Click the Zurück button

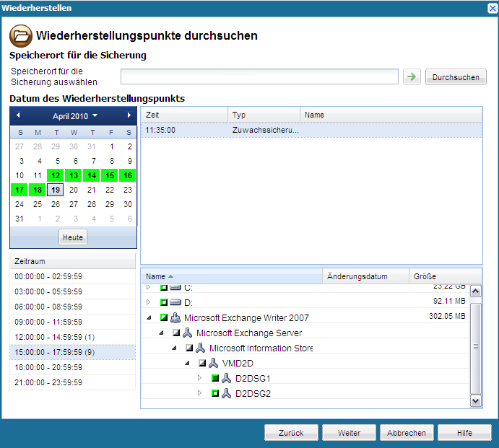coord(291,433)
